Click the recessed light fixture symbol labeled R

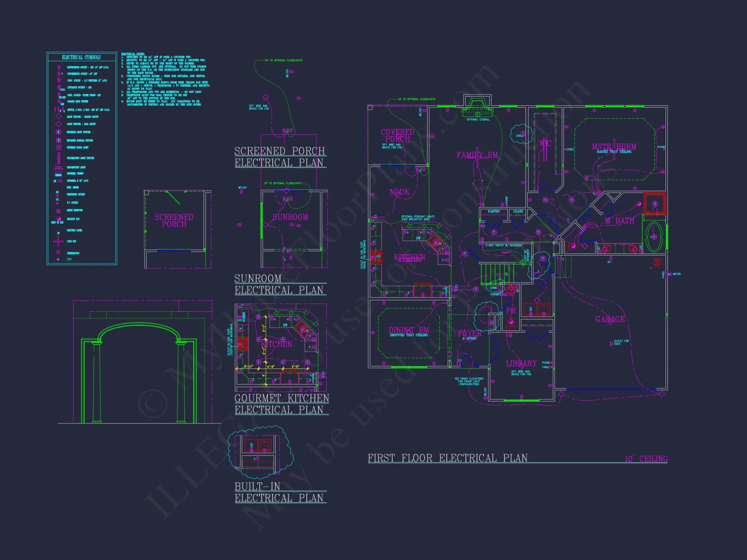[58, 132]
